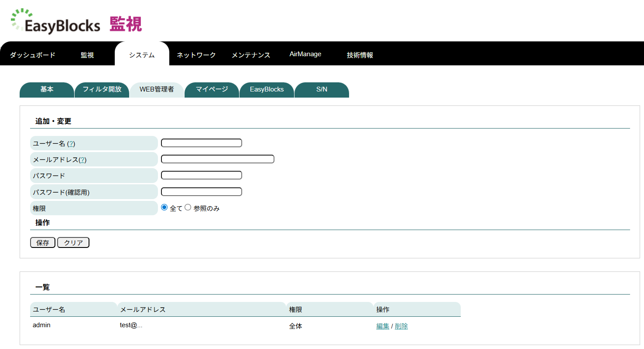Open the 監視 menu
This screenshot has width=644, height=349.
pos(86,54)
